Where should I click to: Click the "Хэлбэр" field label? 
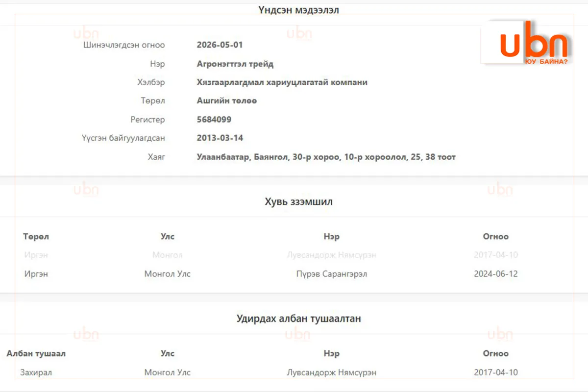pyautogui.click(x=151, y=82)
